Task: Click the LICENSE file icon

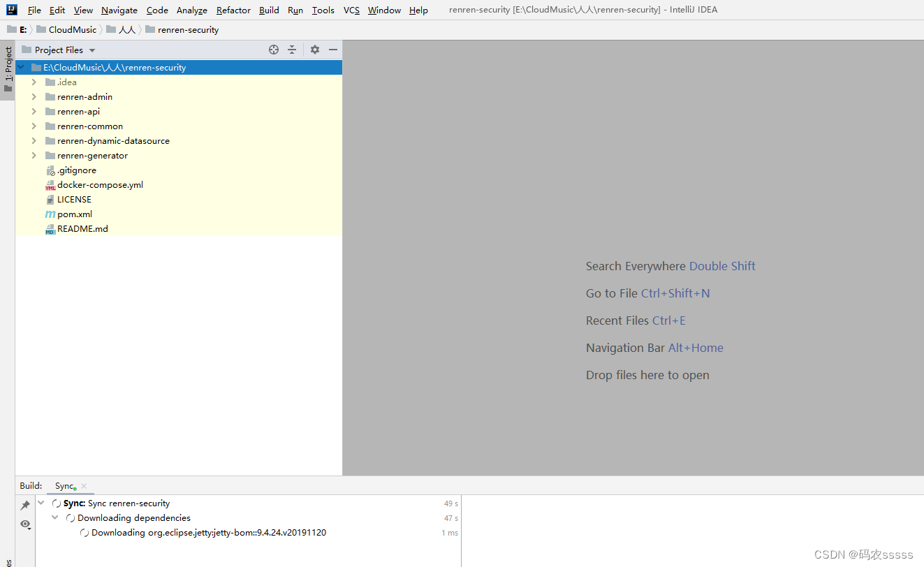Action: click(50, 200)
